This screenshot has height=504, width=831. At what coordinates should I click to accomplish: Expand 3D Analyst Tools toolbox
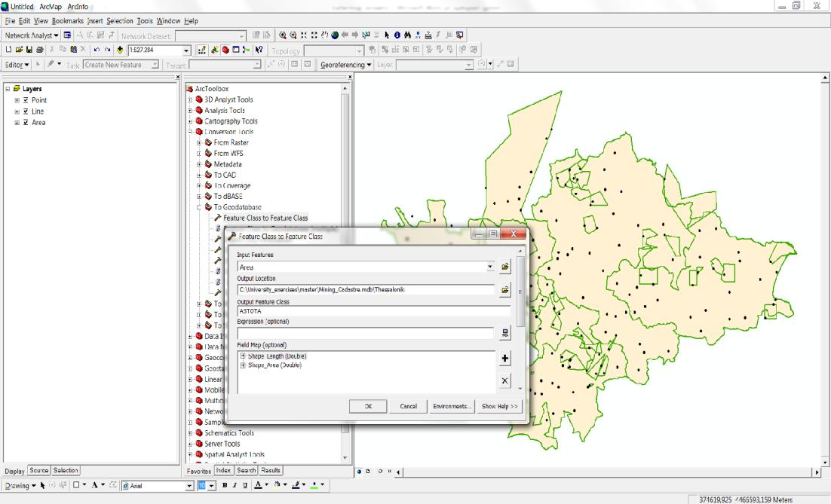coord(190,99)
